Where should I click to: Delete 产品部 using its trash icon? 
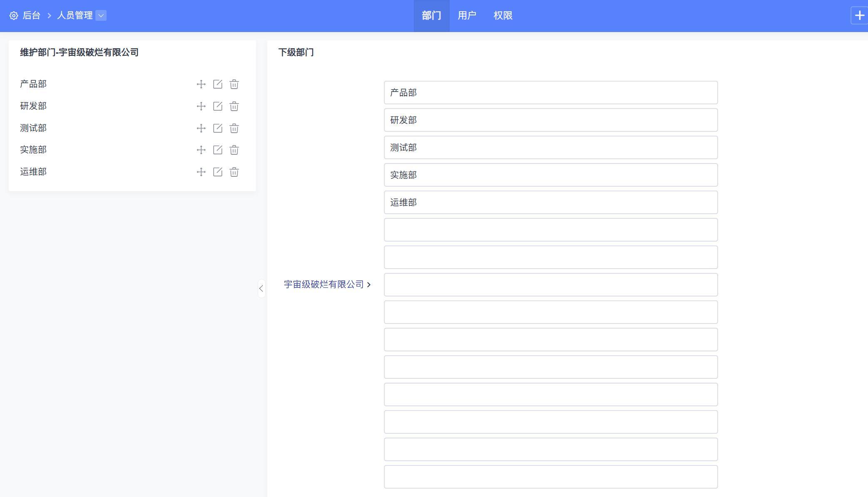234,84
